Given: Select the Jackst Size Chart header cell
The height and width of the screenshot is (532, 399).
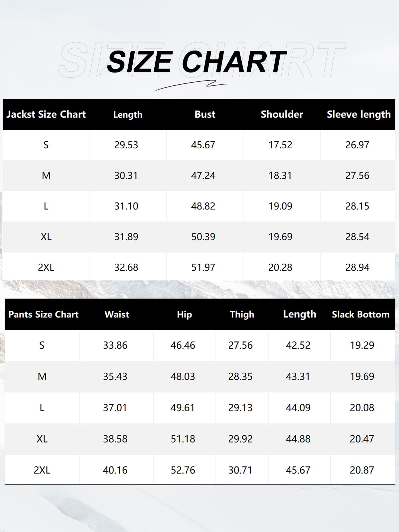Looking at the screenshot, I should 46,114.
